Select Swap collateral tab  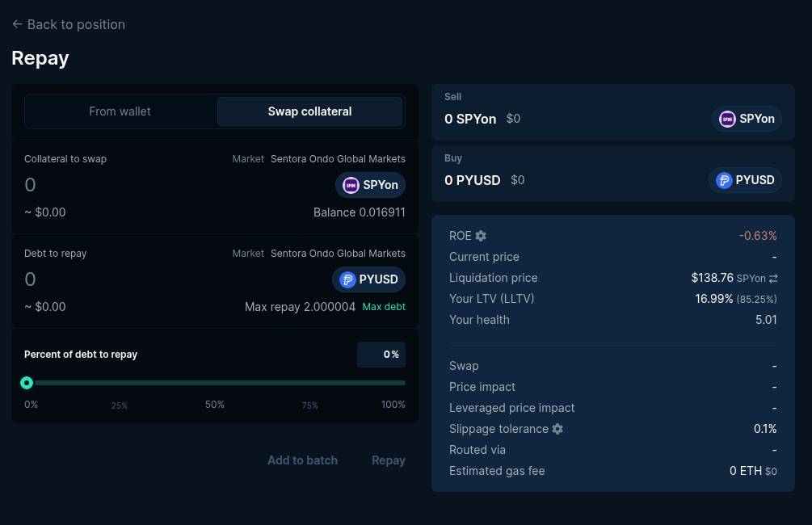click(309, 111)
